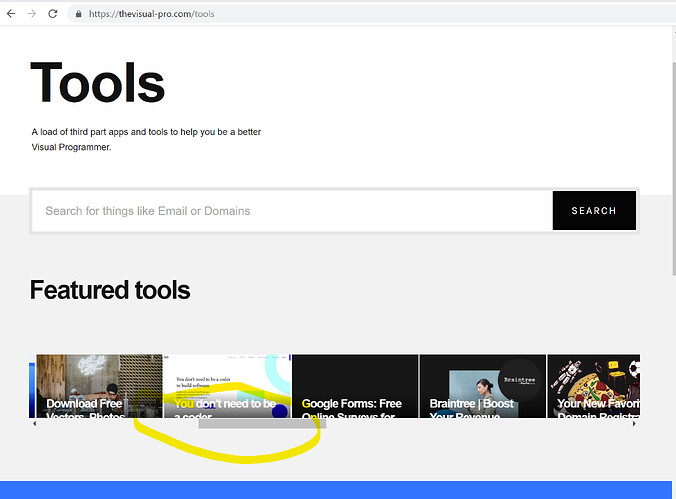Click the Tools page heading
This screenshot has height=499, width=676.
point(98,82)
